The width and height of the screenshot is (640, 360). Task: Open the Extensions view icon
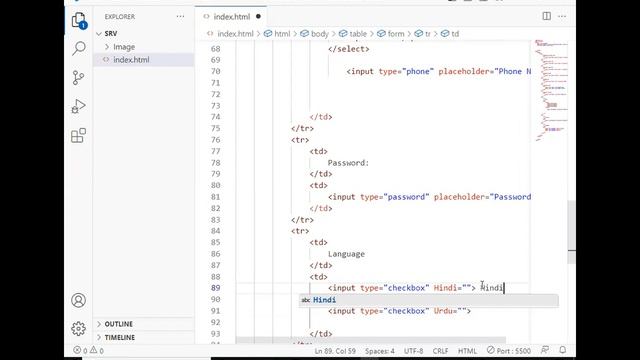(x=78, y=136)
